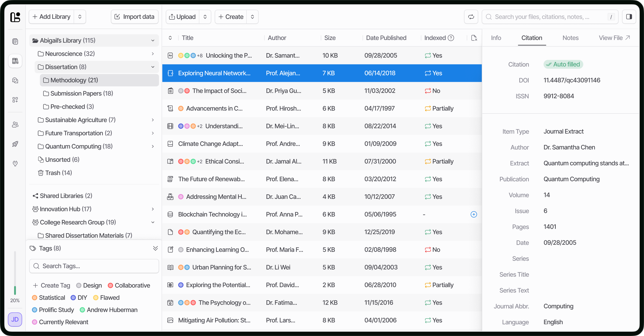The image size is (644, 336).
Task: Click the sync/refresh icon near the search bar
Action: pyautogui.click(x=471, y=17)
